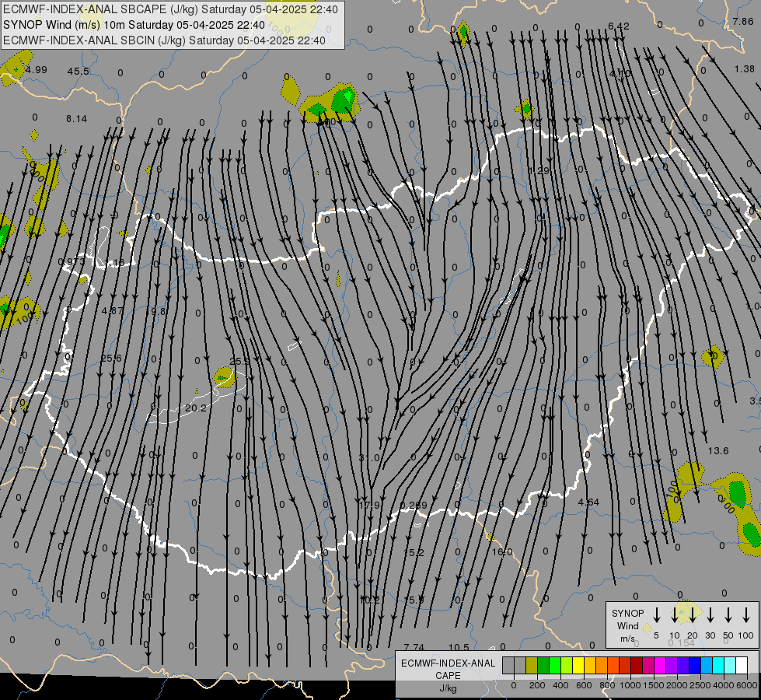Click the ECMWF-INDEX-ANAL CAPE legend title
The height and width of the screenshot is (700, 761).
click(x=448, y=670)
